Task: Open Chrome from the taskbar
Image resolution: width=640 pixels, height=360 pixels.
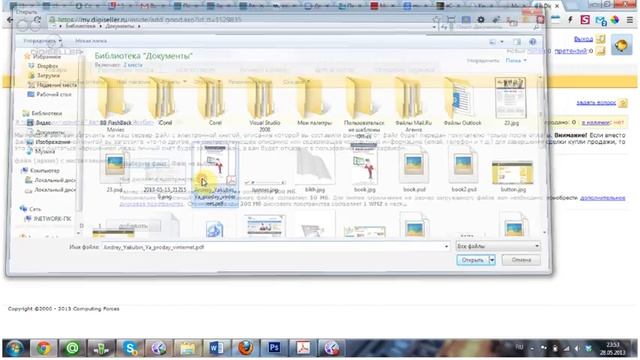Action: [x=43, y=349]
